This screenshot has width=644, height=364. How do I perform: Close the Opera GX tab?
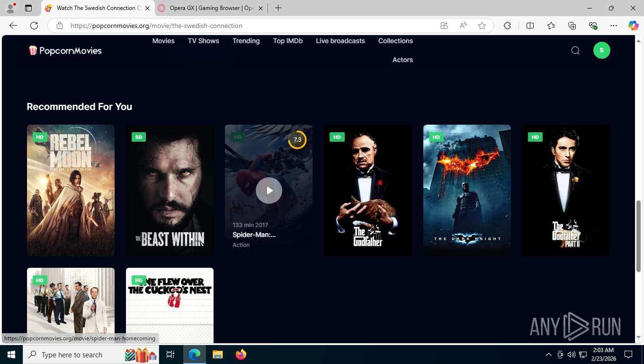coord(260,8)
